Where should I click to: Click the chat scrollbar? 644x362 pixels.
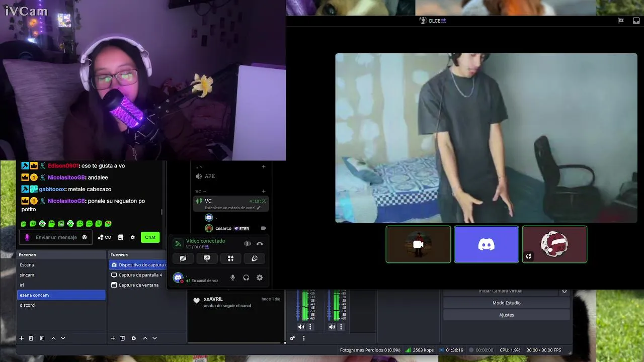[x=162, y=212]
